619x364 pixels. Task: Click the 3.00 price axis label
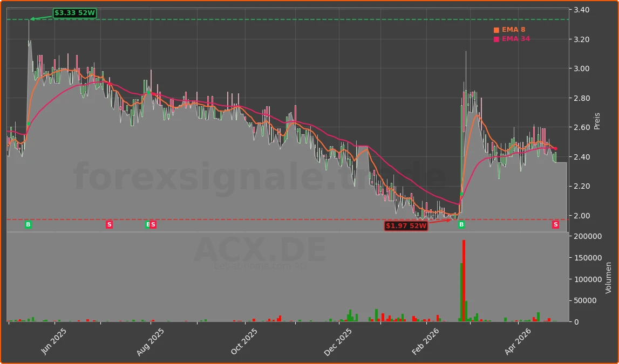(x=581, y=68)
